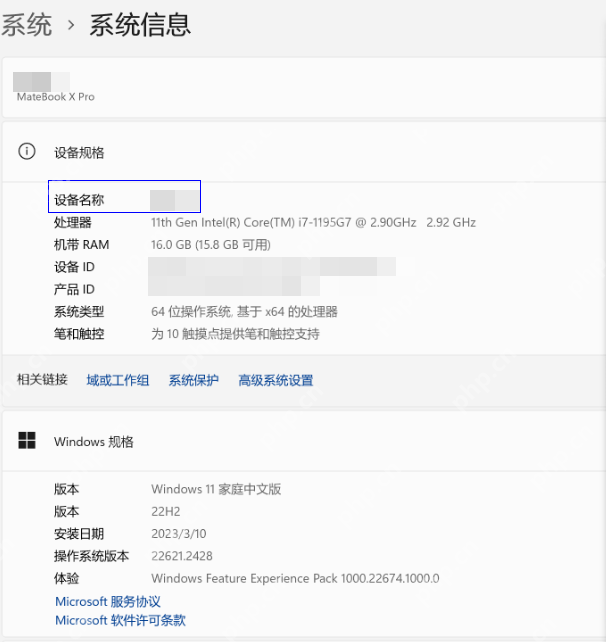Screen dimensions: 606x642
Task: Select the 系统类型 label
Action: [79, 312]
